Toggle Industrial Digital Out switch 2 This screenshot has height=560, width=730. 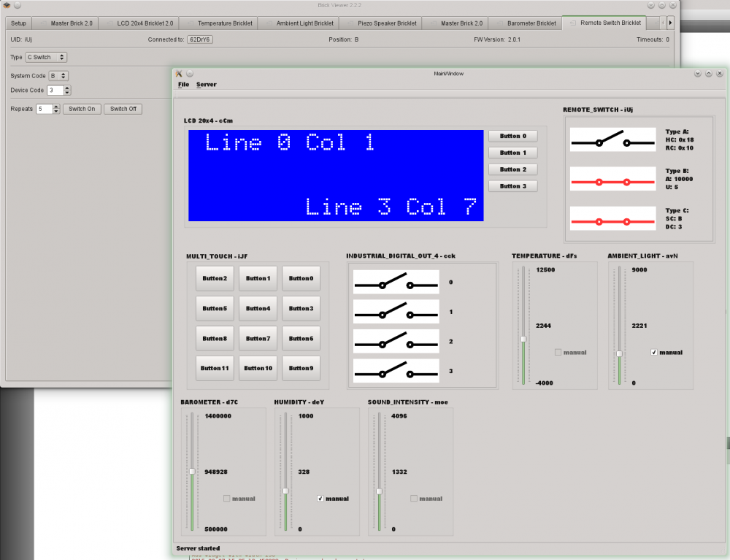[x=396, y=341]
